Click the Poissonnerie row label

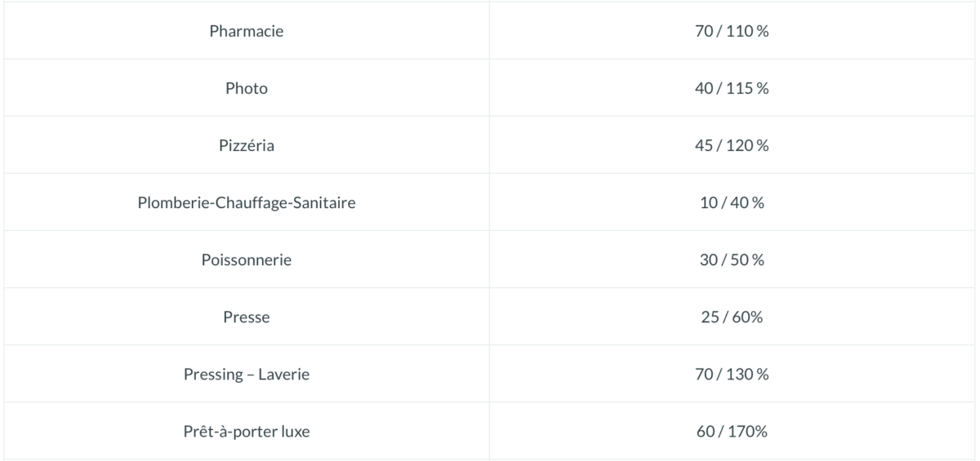247,259
